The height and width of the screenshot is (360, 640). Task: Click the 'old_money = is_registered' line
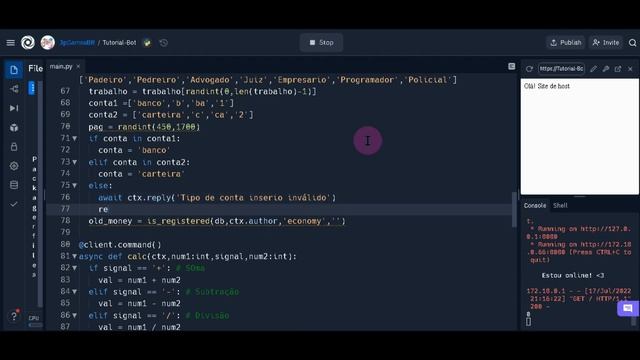click(217, 221)
